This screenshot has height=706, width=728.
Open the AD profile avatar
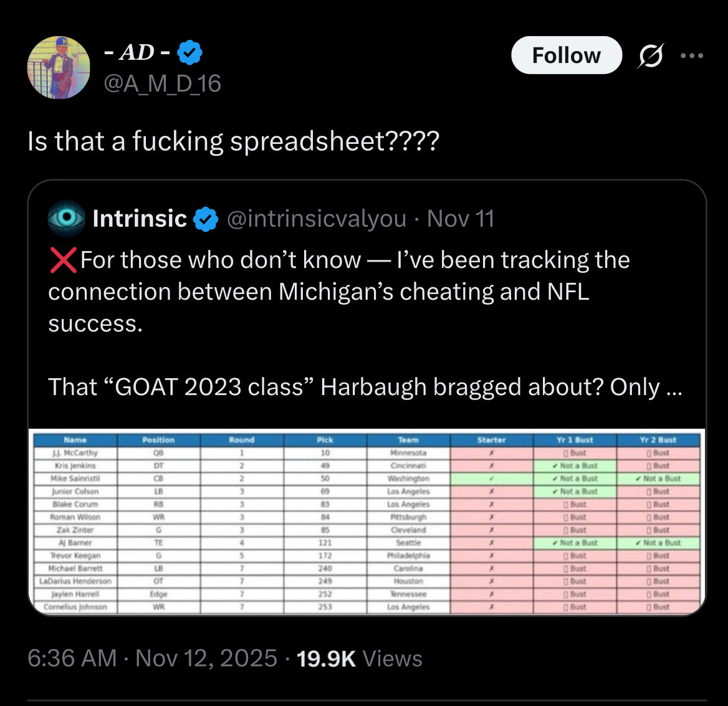pyautogui.click(x=59, y=68)
